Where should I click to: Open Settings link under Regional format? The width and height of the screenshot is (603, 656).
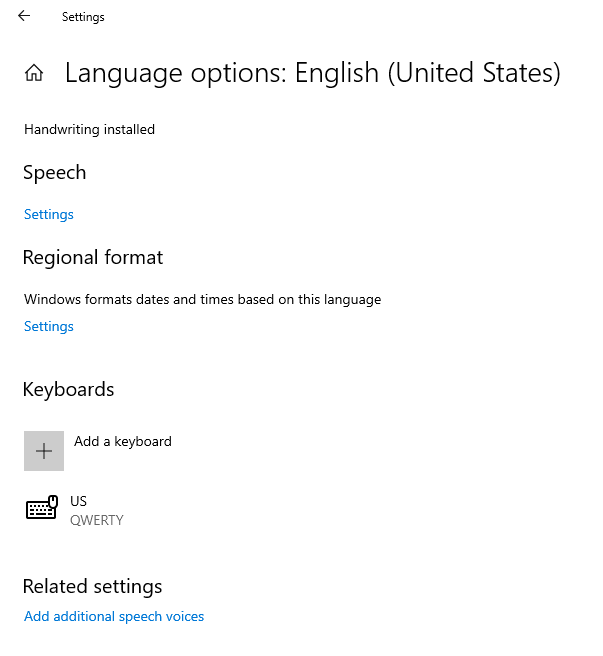[x=49, y=326]
